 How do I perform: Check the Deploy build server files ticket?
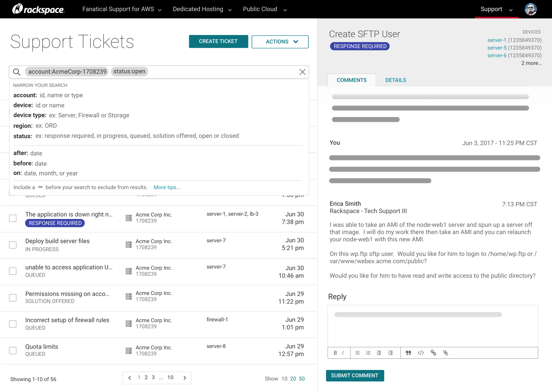[13, 245]
